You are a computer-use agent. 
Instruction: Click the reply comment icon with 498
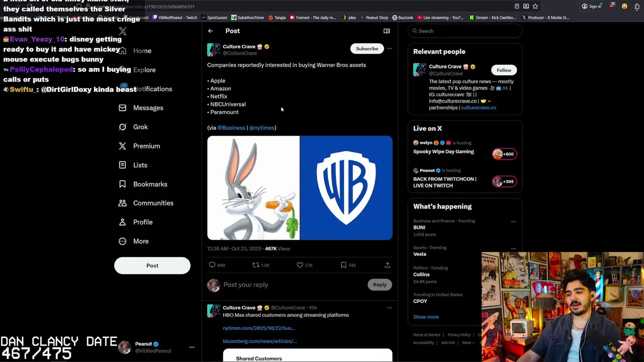[212, 265]
